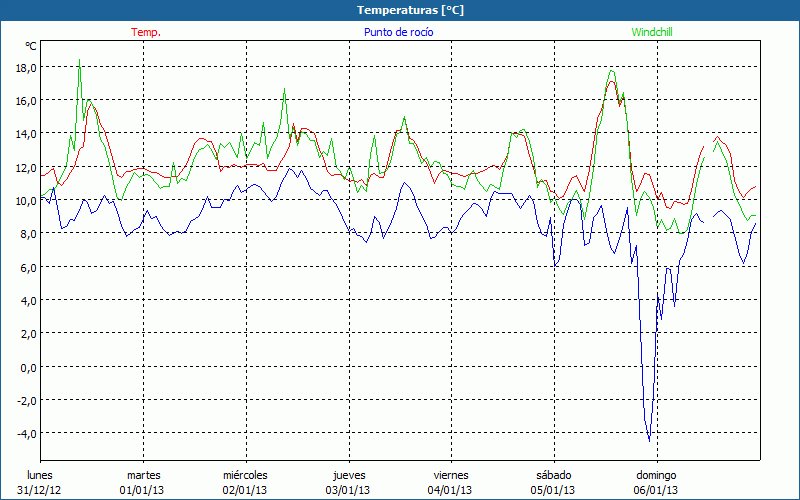This screenshot has width=800, height=500.
Task: Click the 18,0 value on the temperature axis
Action: click(x=26, y=67)
